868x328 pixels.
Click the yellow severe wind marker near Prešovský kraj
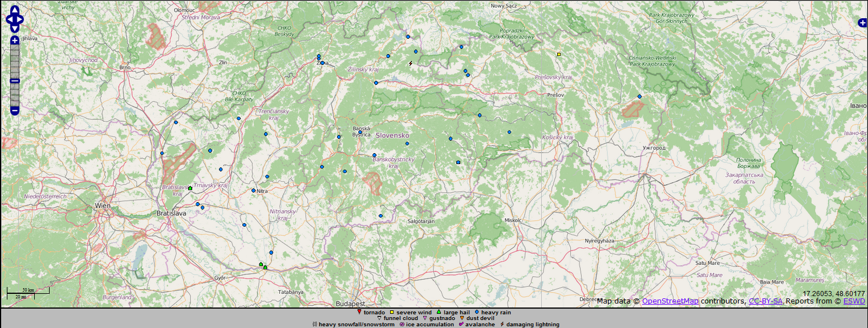click(559, 55)
